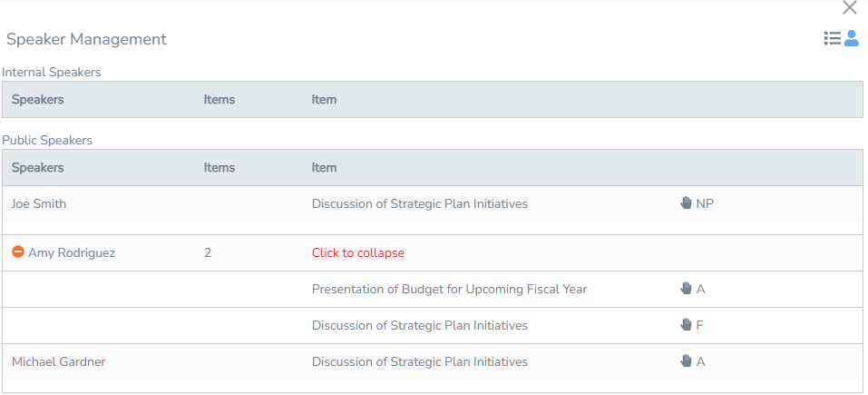Image resolution: width=868 pixels, height=395 pixels.
Task: Click Items column header in Internal Speakers table
Action: 219,100
